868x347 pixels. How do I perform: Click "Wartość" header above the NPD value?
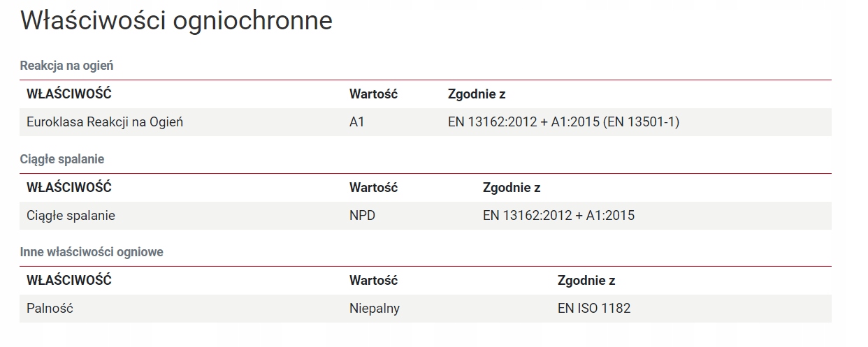pyautogui.click(x=373, y=188)
